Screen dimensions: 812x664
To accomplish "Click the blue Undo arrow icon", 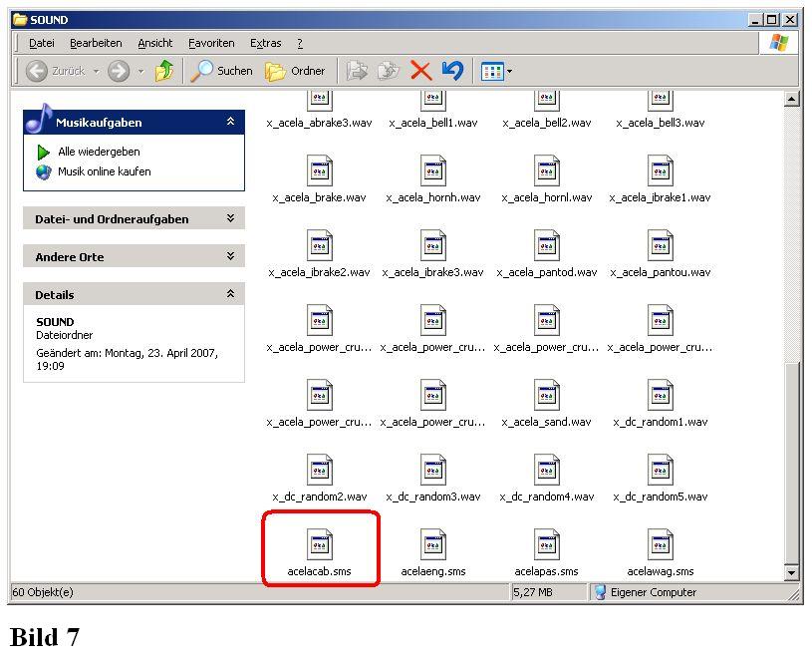I will (452, 71).
